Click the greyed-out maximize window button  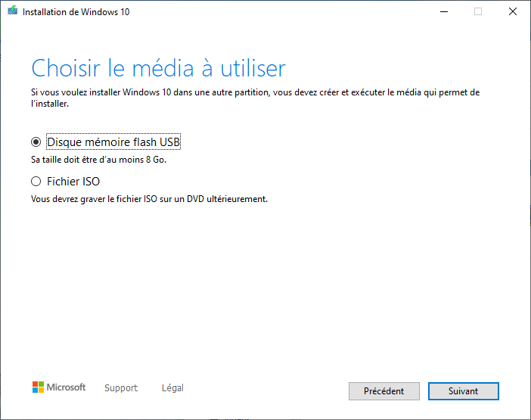[478, 11]
